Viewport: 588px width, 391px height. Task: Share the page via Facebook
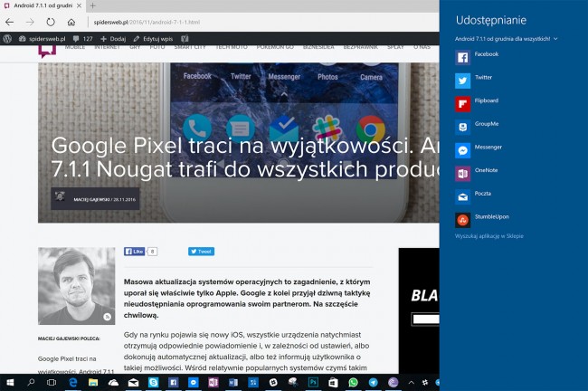tap(477, 57)
